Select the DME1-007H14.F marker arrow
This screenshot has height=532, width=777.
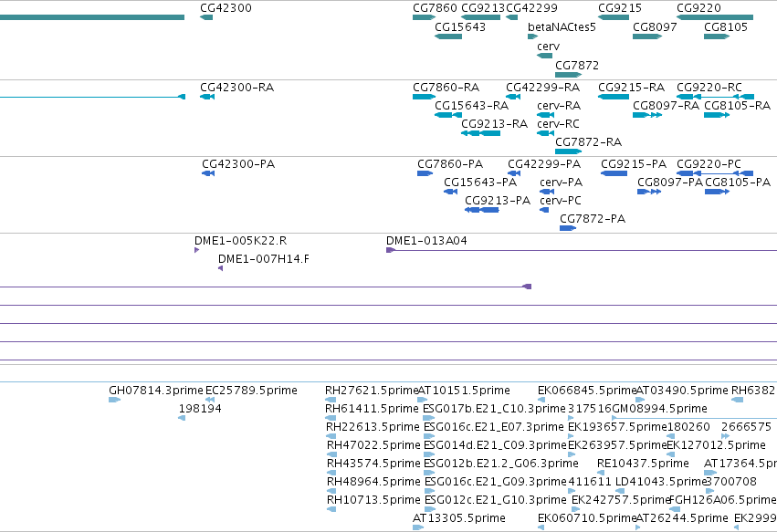point(221,268)
